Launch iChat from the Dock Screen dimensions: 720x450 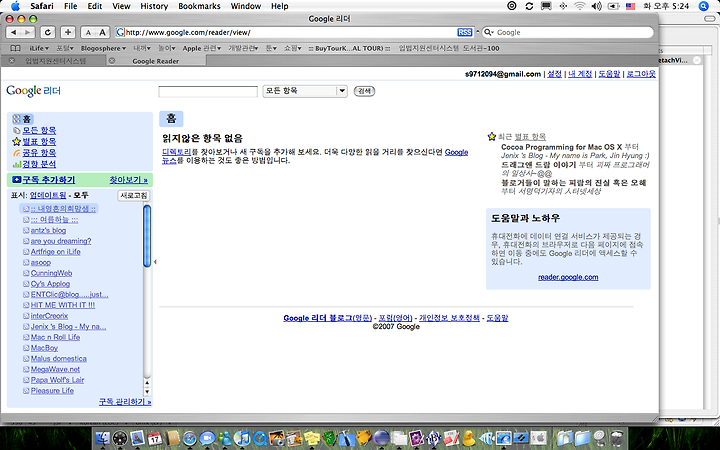click(207, 439)
